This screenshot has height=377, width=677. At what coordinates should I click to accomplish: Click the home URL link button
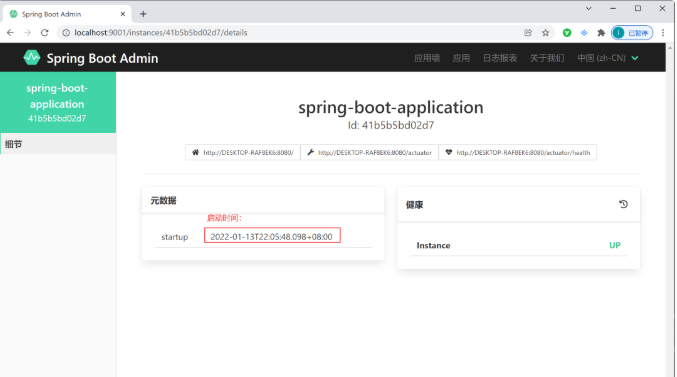click(x=243, y=152)
